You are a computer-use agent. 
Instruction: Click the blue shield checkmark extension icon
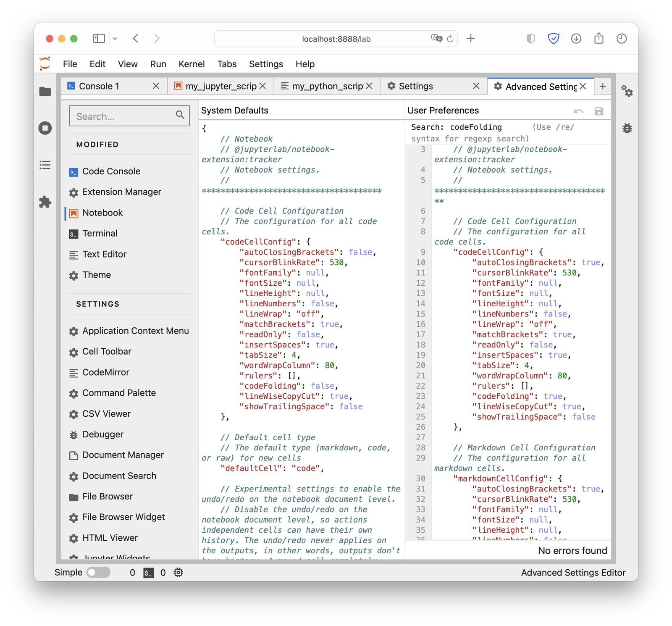554,39
